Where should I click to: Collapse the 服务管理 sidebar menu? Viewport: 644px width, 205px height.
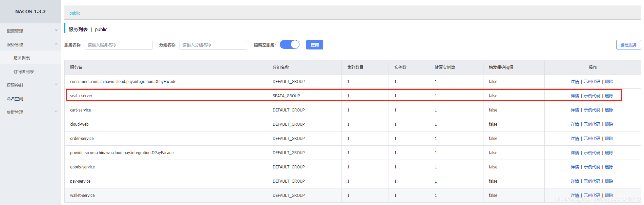30,44
